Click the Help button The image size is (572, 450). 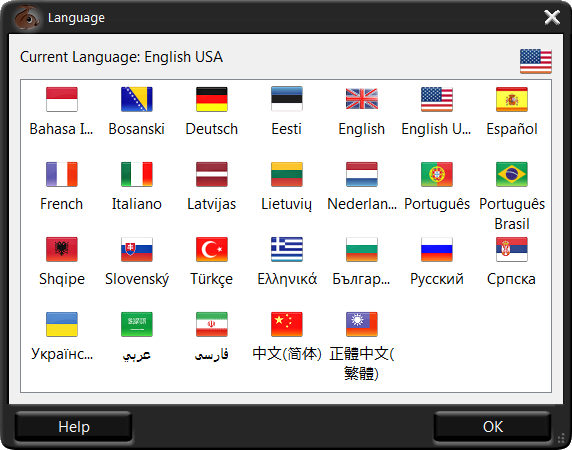[x=73, y=426]
